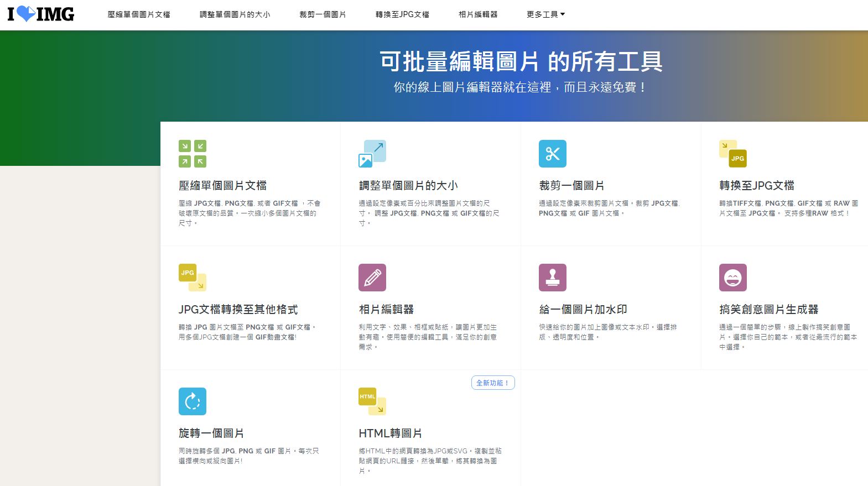
Task: Click the rotate image description text
Action: tap(249, 456)
